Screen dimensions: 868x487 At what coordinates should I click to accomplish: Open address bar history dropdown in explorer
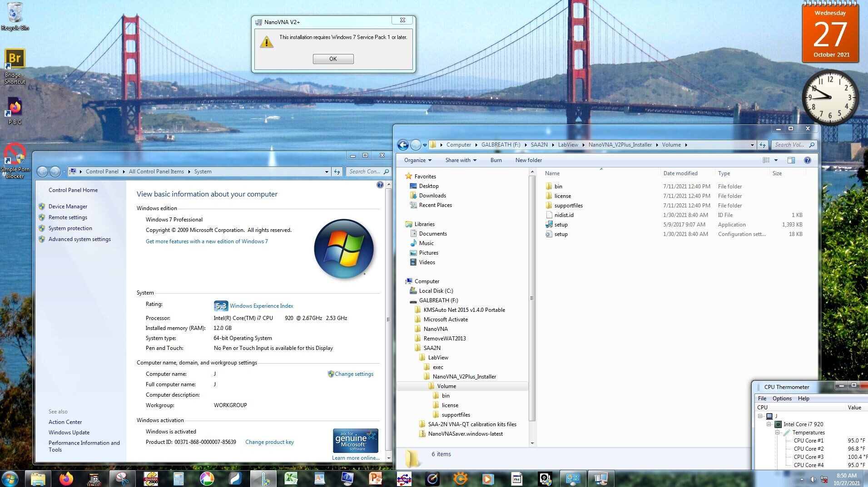tap(752, 145)
